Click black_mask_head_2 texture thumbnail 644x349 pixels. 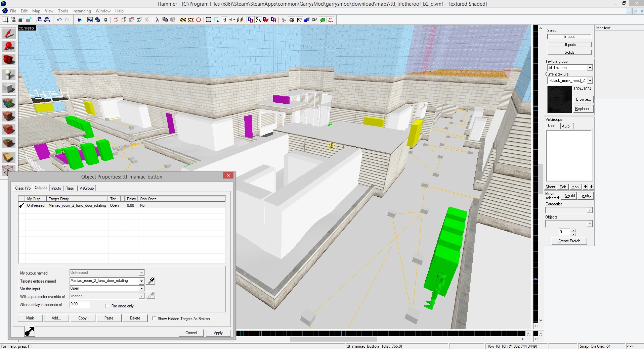click(560, 99)
